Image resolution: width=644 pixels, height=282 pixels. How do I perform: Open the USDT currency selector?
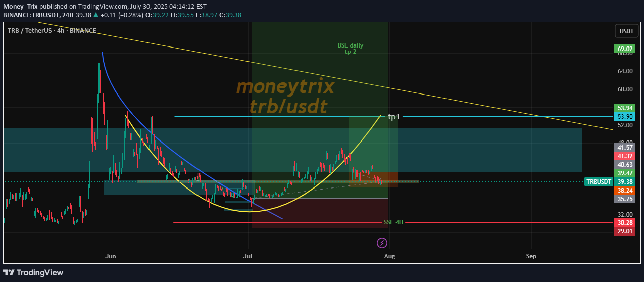(x=626, y=31)
